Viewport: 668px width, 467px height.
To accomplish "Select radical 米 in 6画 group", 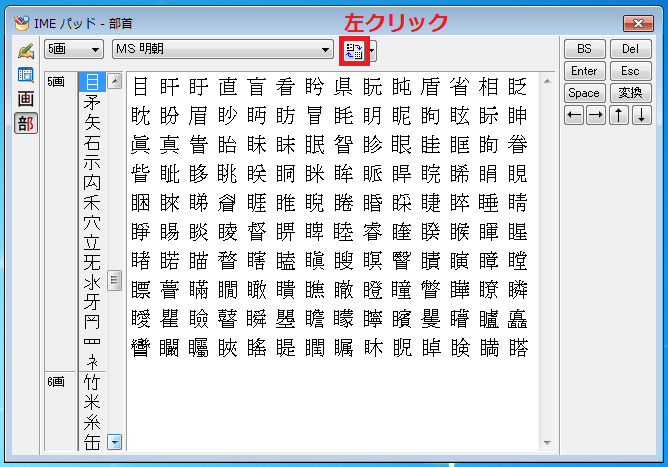I will (92, 403).
